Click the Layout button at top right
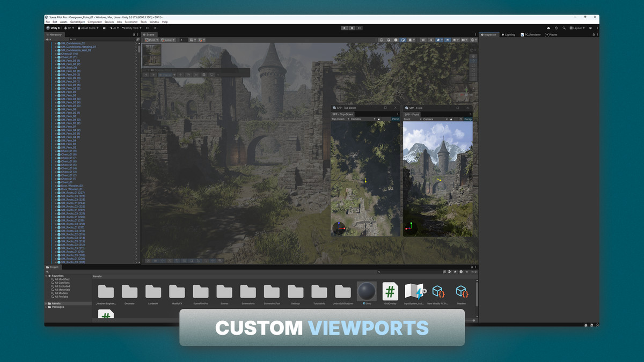Viewport: 644px width, 362px height. (576, 28)
